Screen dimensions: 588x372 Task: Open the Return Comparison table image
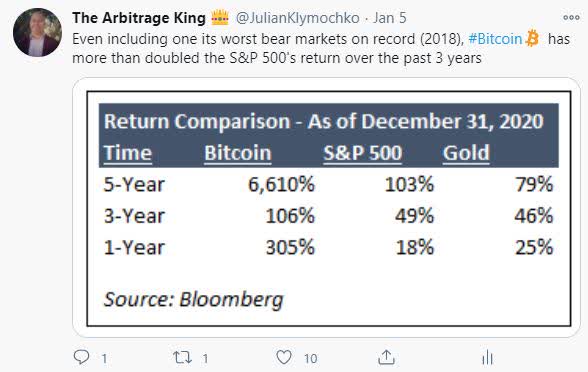click(x=326, y=208)
